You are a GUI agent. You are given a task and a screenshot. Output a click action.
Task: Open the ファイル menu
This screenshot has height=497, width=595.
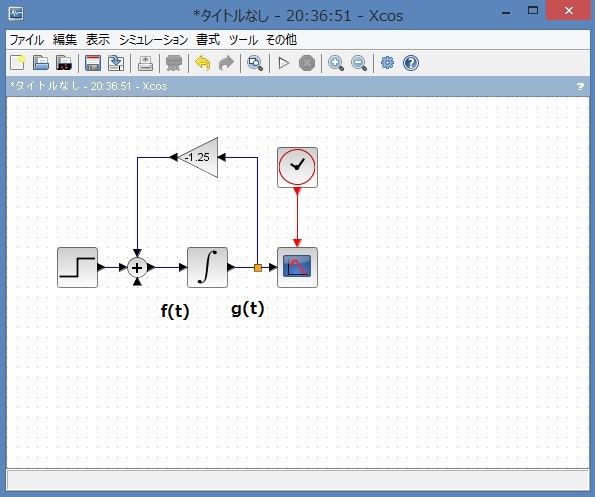[x=27, y=39]
